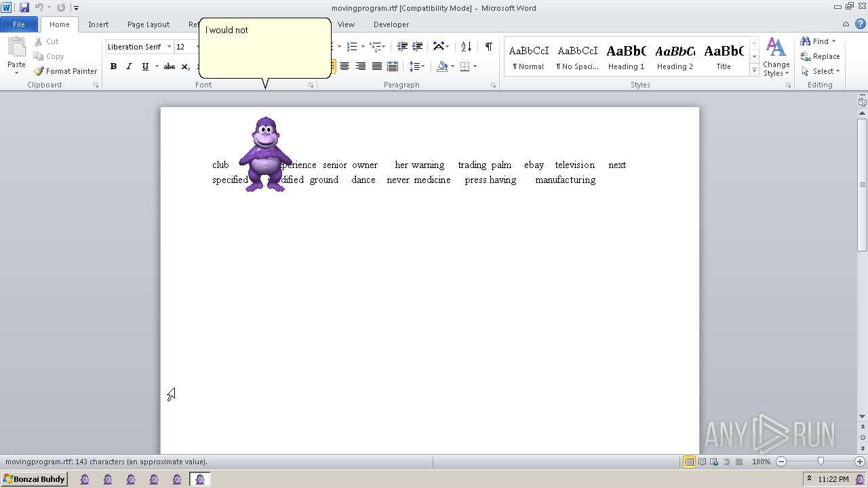Apply subscript formatting
This screenshot has height=488, width=868.
point(186,66)
